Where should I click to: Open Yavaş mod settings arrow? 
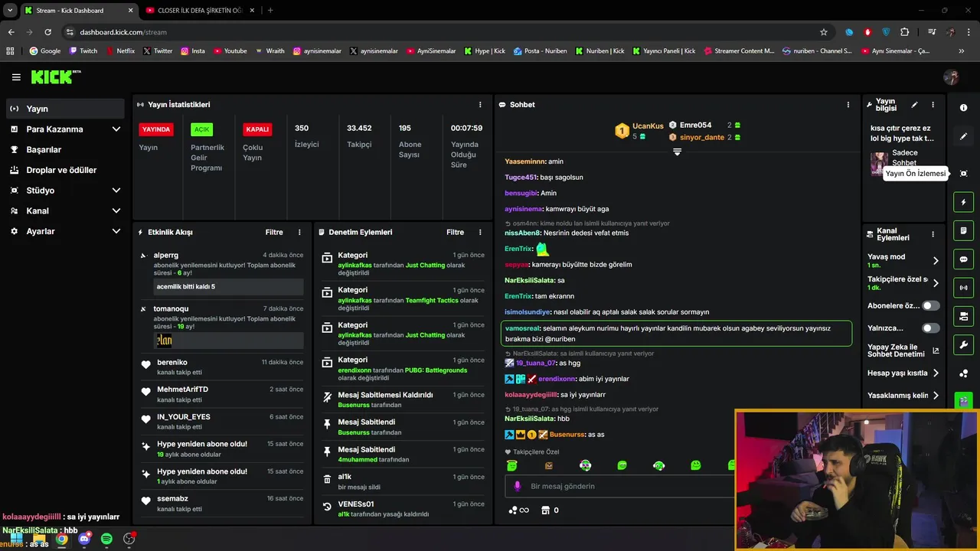click(x=936, y=261)
